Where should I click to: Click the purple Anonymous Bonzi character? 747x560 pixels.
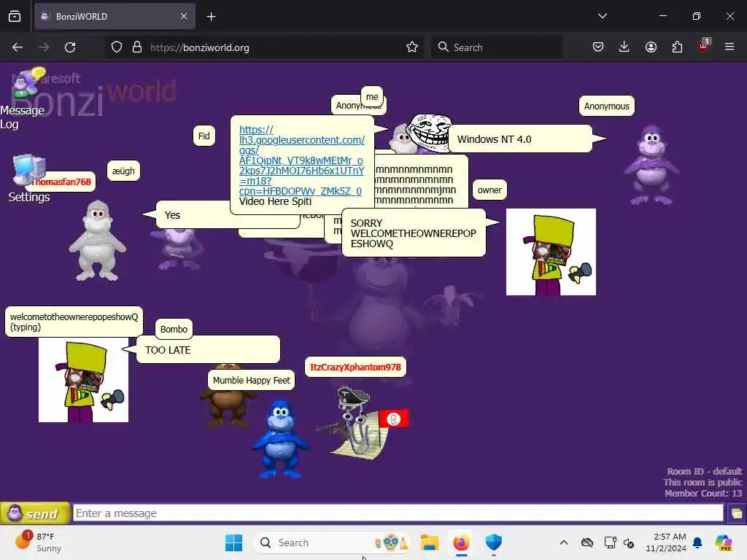(652, 165)
